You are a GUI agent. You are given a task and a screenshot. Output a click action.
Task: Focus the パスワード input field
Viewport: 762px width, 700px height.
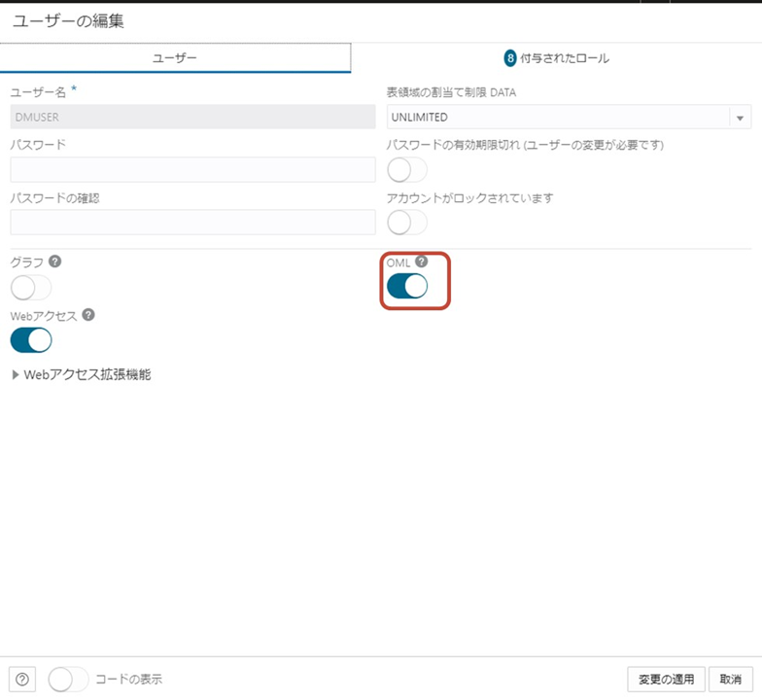[x=192, y=169]
